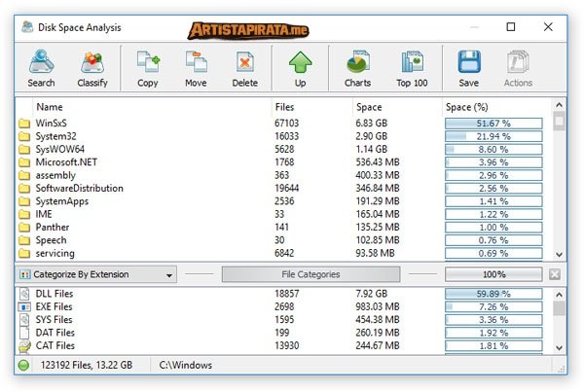Click the Speech folder icon

pos(24,240)
